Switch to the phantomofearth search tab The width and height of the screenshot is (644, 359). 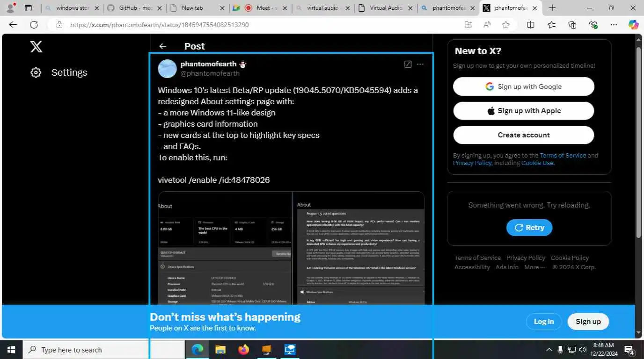(x=448, y=8)
